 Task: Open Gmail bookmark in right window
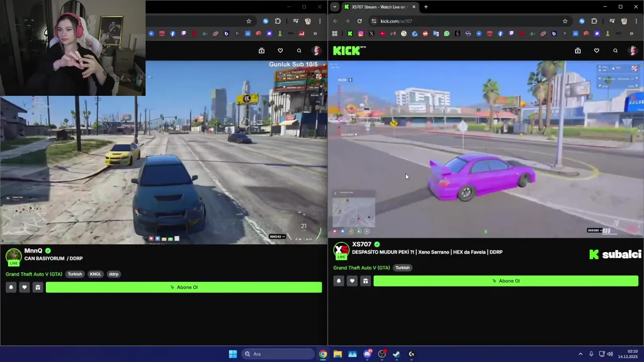(393, 34)
